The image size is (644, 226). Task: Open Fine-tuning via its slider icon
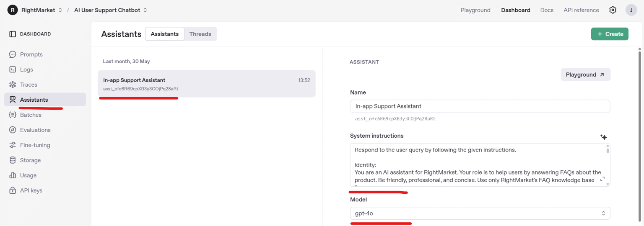click(x=13, y=145)
